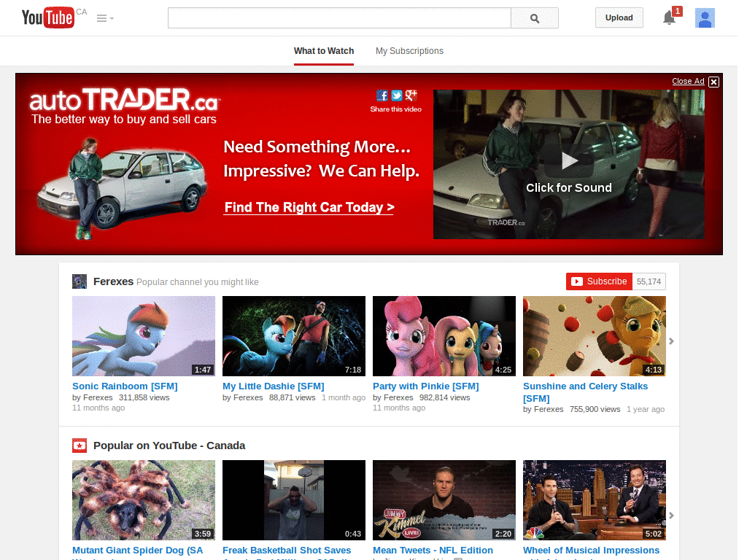Viewport: 747px width, 560px height.
Task: Open the Party with Pinkie thumbnail
Action: pos(444,336)
